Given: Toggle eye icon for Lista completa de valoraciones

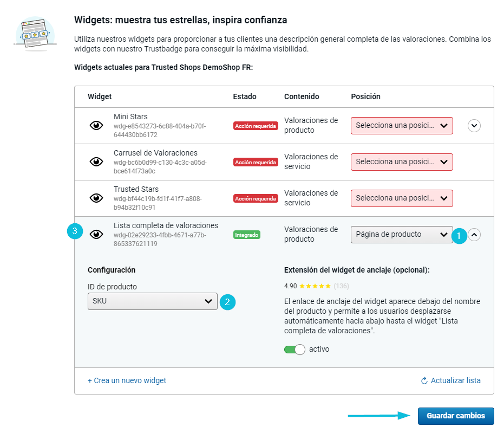Looking at the screenshot, I should (96, 234).
